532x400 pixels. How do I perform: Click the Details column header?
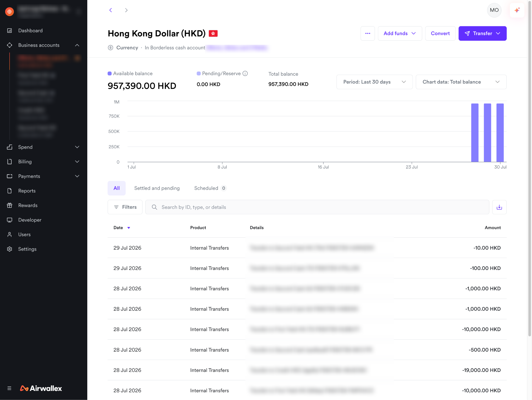point(257,228)
